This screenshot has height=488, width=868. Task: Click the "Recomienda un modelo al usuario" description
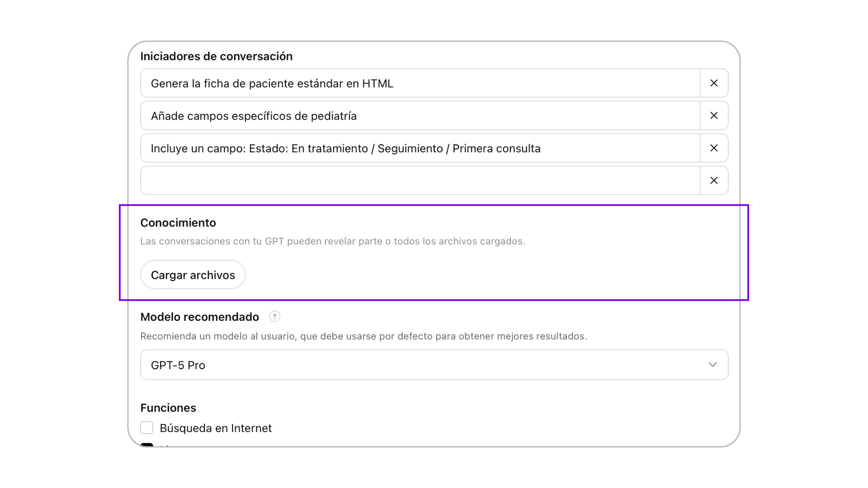point(363,336)
